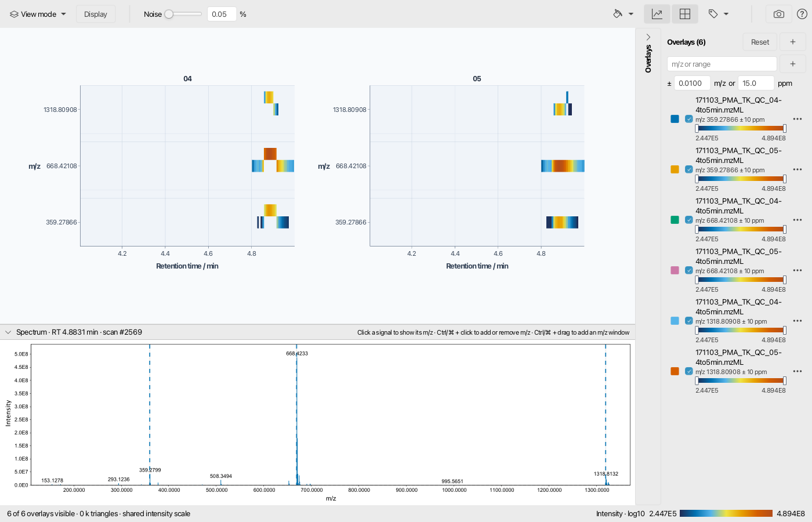Toggle the QC_04 m/z 1318.80908 overlay checkbox
This screenshot has width=812, height=522.
point(689,321)
